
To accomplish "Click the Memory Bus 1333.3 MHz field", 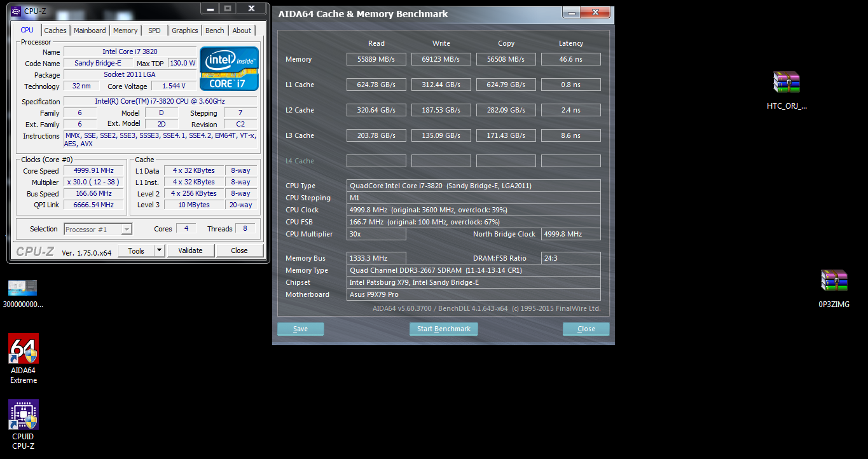I will (x=376, y=258).
